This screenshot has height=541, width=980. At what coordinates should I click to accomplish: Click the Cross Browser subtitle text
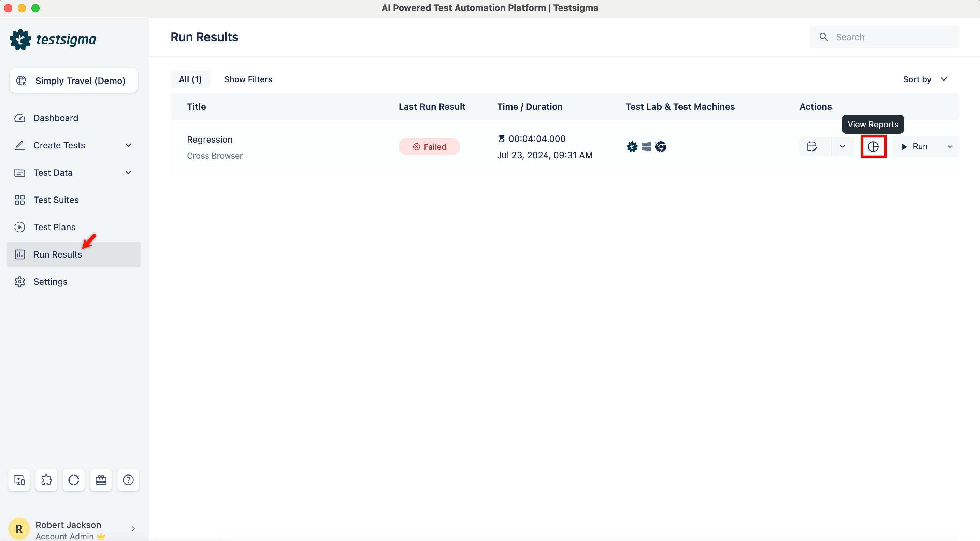click(x=215, y=156)
